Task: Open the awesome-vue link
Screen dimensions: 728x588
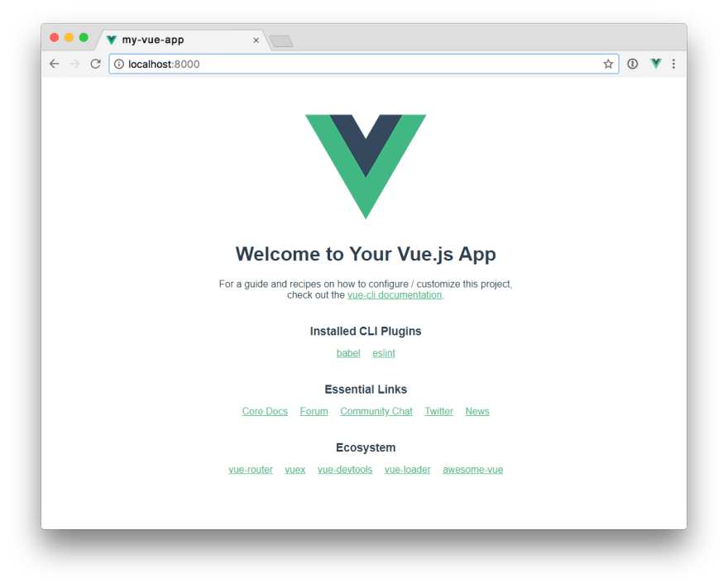Action: click(472, 470)
